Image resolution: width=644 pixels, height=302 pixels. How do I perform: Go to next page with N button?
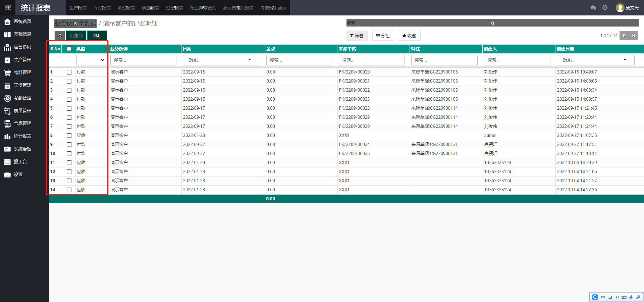pos(634,36)
